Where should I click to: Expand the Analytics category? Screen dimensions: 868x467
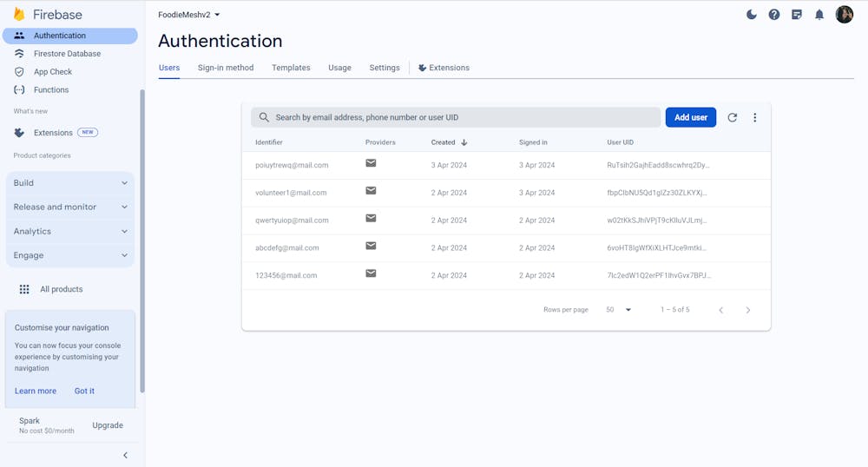pyautogui.click(x=70, y=232)
